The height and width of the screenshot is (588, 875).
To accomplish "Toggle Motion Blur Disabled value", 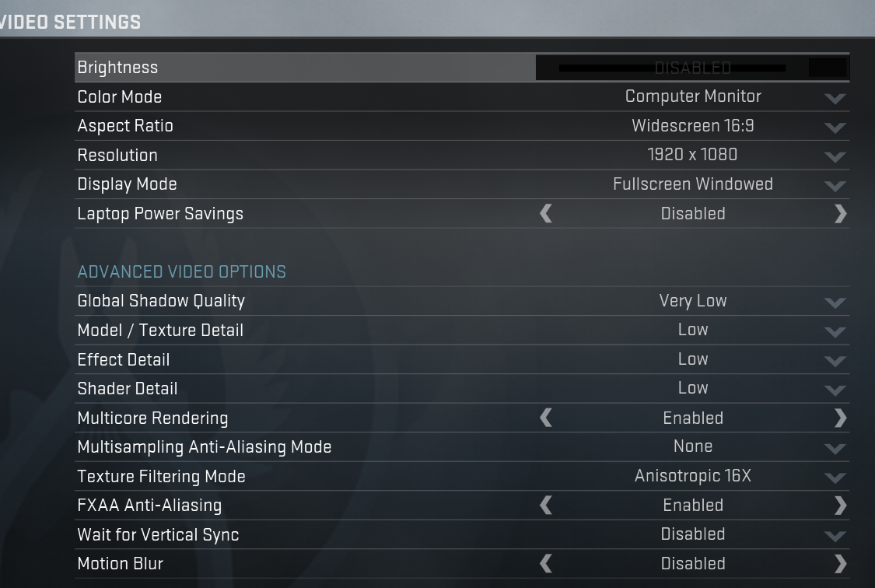I will pyautogui.click(x=693, y=564).
